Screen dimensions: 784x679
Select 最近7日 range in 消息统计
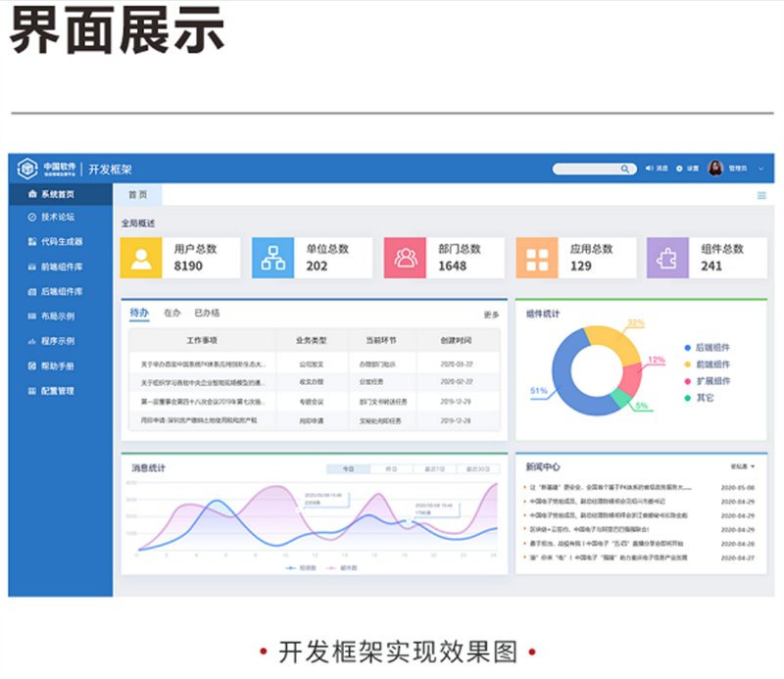pyautogui.click(x=434, y=469)
